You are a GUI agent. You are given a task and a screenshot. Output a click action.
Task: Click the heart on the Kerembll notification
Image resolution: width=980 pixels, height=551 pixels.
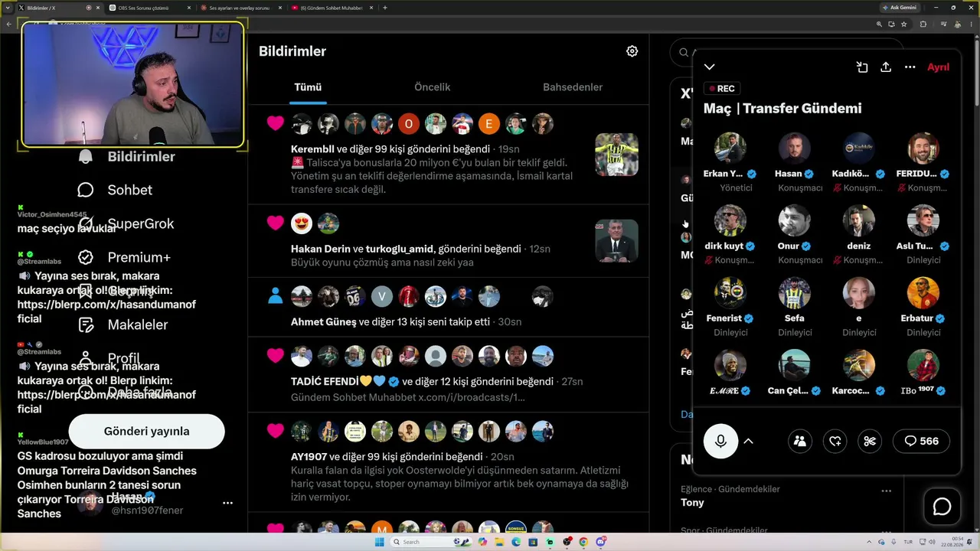pos(276,123)
